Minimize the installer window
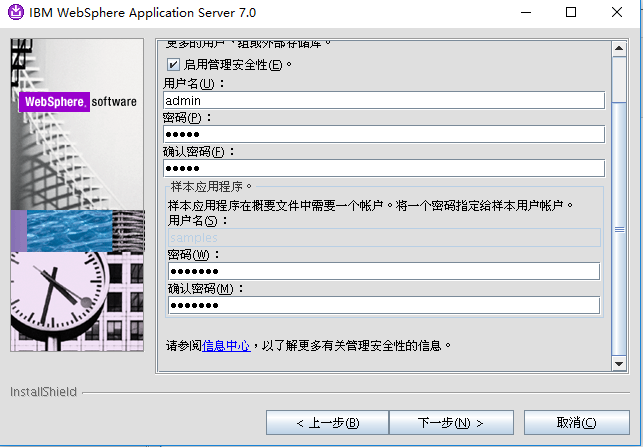This screenshot has width=643, height=447. [526, 12]
